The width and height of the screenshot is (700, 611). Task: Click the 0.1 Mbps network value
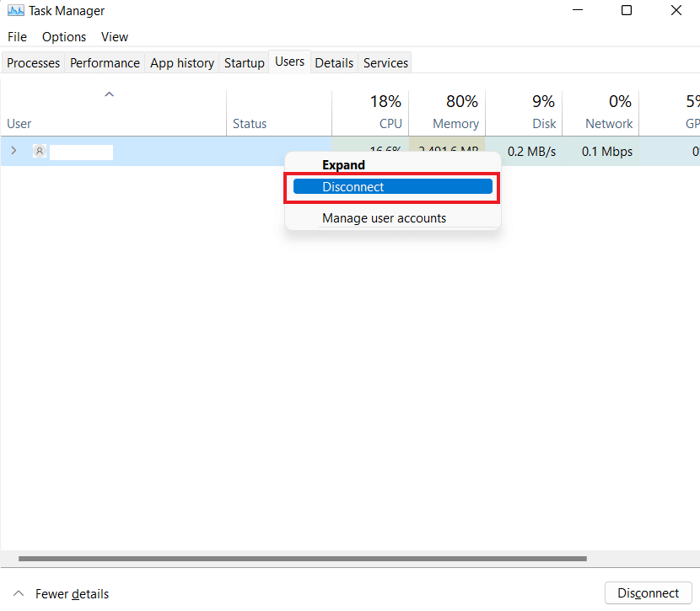click(606, 152)
